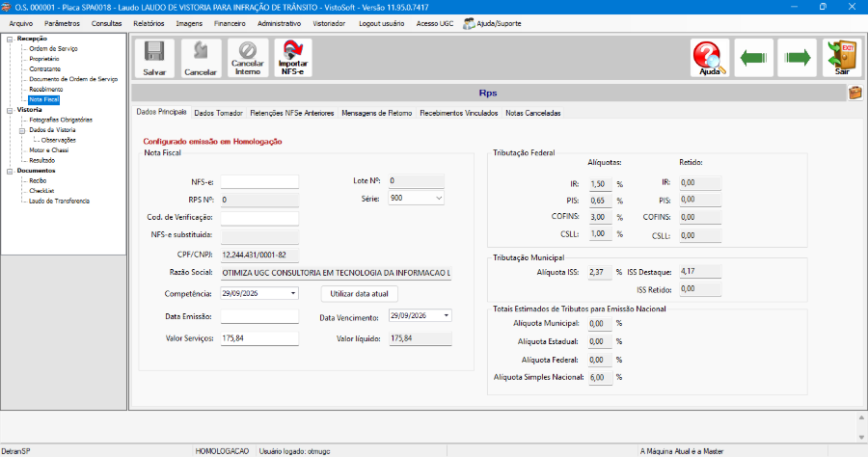Open the Vistoriador menu

[x=329, y=23]
